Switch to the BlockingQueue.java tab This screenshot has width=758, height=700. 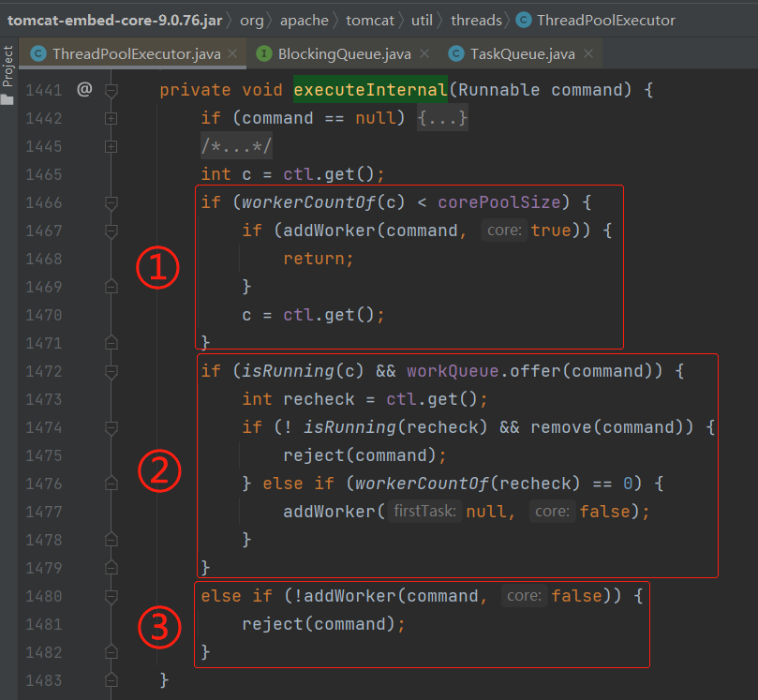coord(346,54)
